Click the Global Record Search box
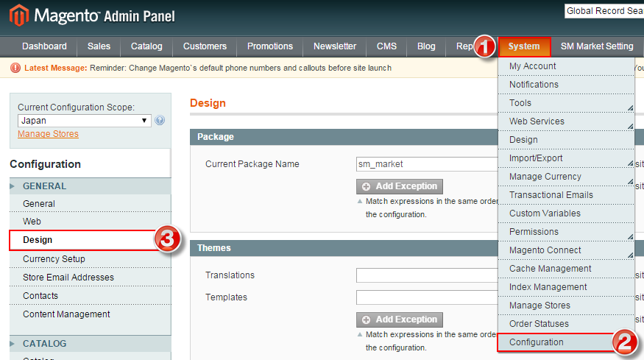Viewport: 644px width, 360px height. [x=604, y=11]
